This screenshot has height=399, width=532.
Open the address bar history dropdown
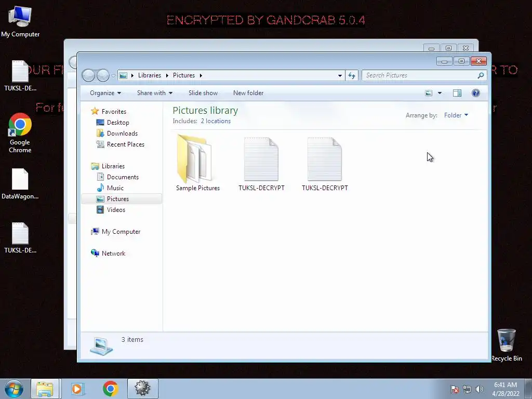(340, 75)
